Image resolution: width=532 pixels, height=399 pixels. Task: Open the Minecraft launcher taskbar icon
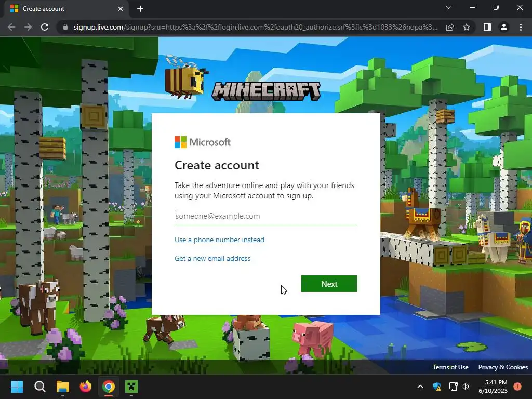131,387
